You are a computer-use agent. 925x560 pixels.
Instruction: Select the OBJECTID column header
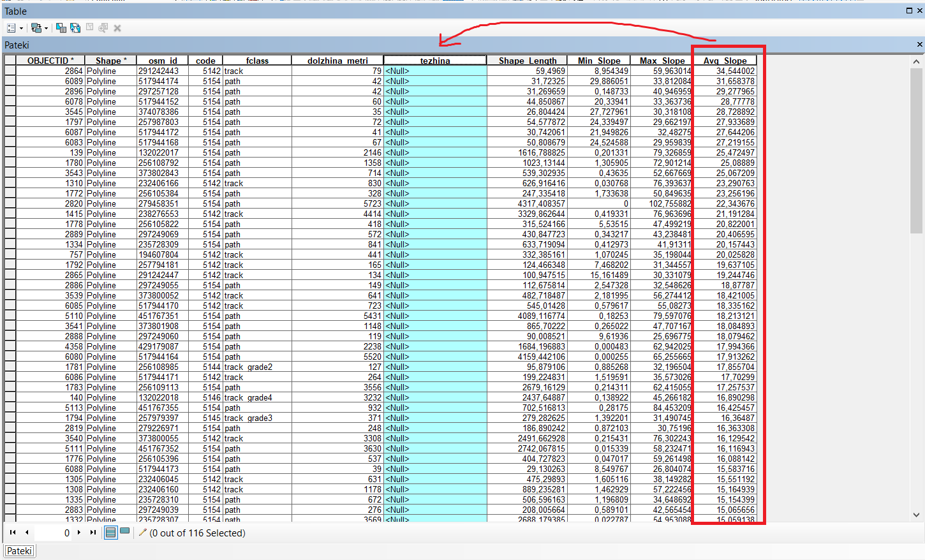(x=50, y=61)
